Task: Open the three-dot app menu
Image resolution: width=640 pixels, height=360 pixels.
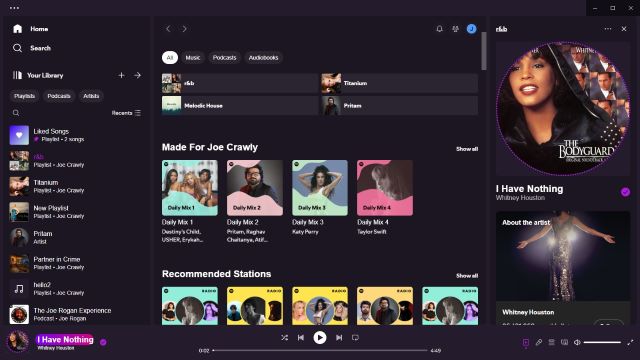Action: [14, 8]
